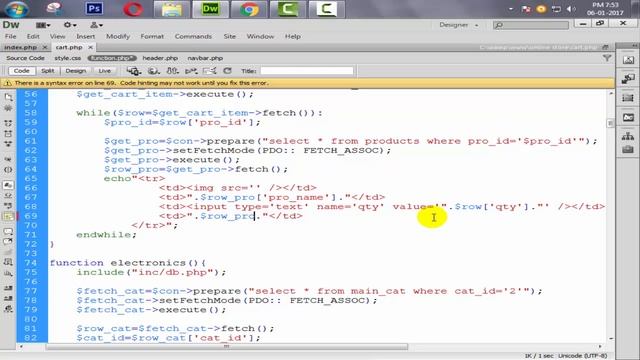Outdent the code with coding toolbar
The image size is (640, 360).
pos(8,298)
